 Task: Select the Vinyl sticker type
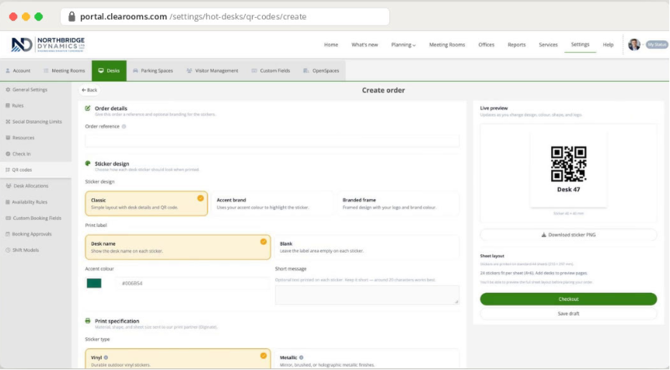pyautogui.click(x=178, y=359)
